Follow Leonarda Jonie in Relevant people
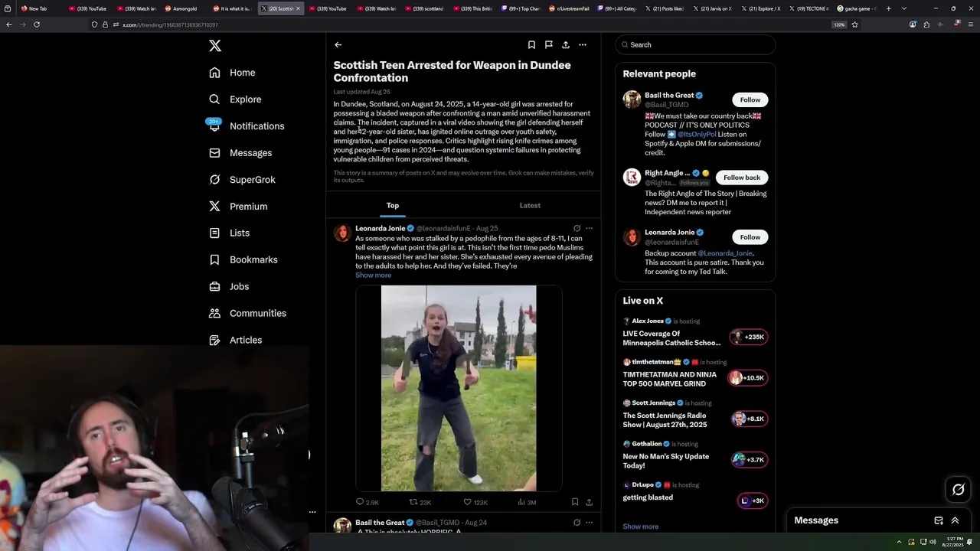980x551 pixels. click(750, 237)
